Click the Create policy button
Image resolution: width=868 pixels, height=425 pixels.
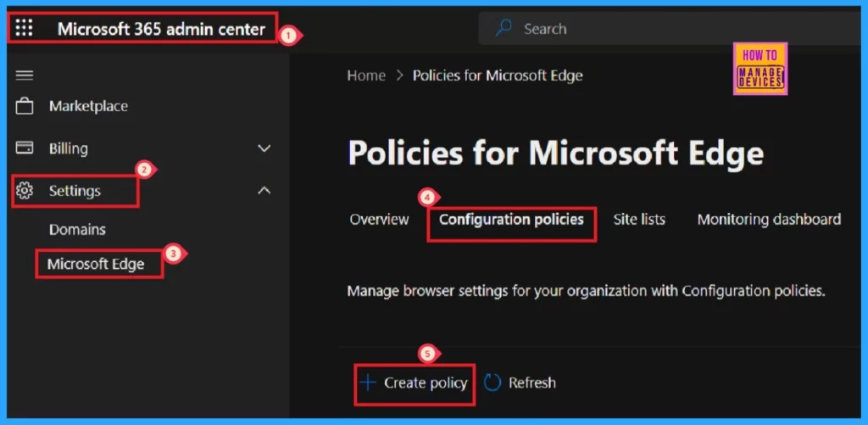pyautogui.click(x=414, y=383)
